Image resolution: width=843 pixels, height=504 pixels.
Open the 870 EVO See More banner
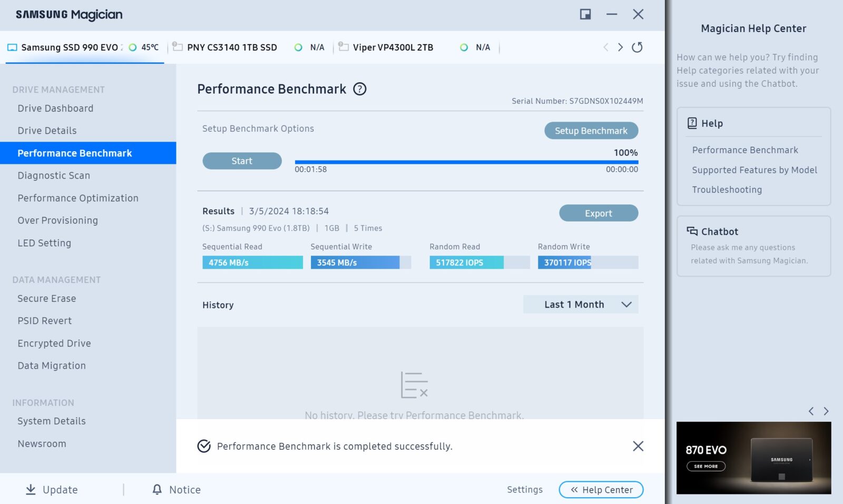[705, 466]
